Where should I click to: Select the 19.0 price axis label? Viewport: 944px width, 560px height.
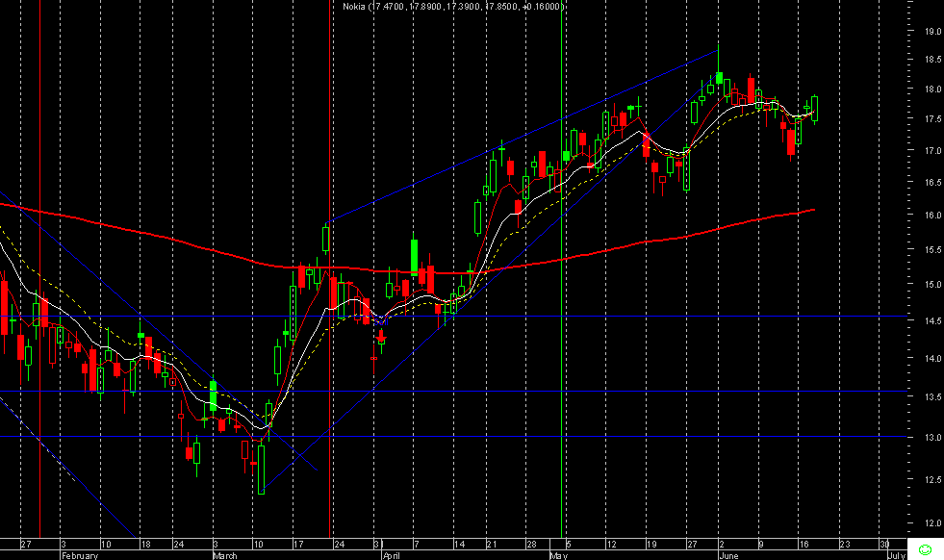[933, 31]
